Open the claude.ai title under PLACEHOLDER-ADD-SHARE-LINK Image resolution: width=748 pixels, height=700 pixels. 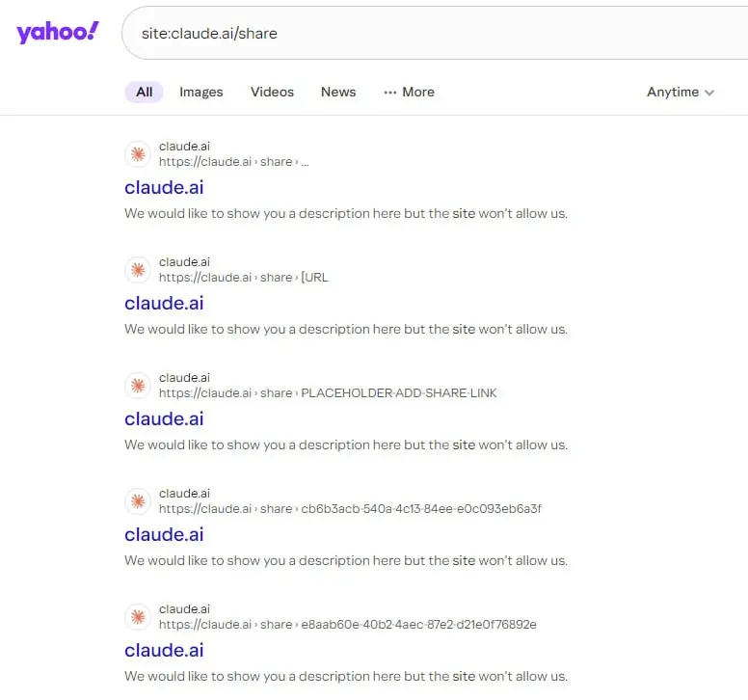pyautogui.click(x=164, y=419)
